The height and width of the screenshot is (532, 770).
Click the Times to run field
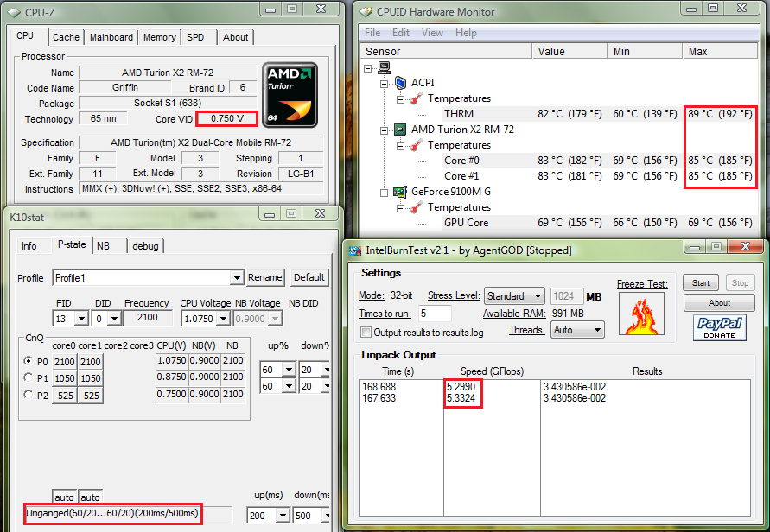435,313
